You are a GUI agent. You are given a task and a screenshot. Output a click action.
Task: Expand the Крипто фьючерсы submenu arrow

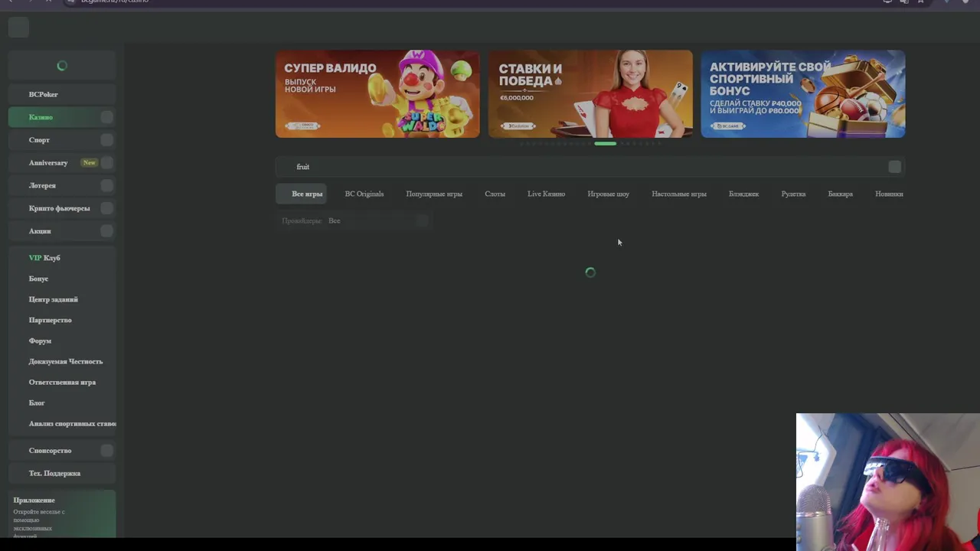click(107, 208)
